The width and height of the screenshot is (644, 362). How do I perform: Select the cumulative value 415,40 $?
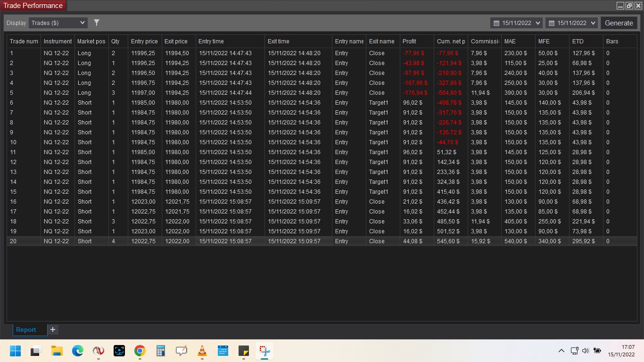pos(448,192)
